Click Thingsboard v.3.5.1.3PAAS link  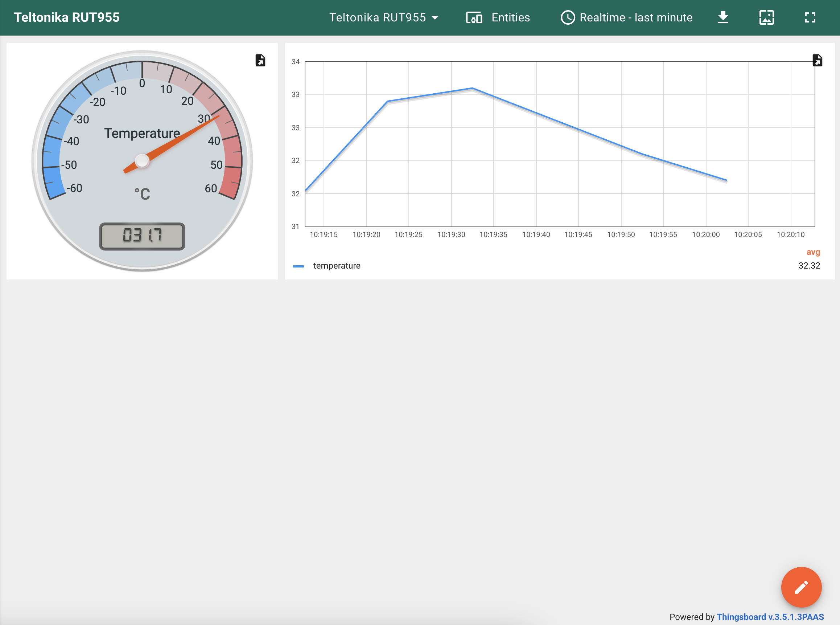tap(770, 617)
